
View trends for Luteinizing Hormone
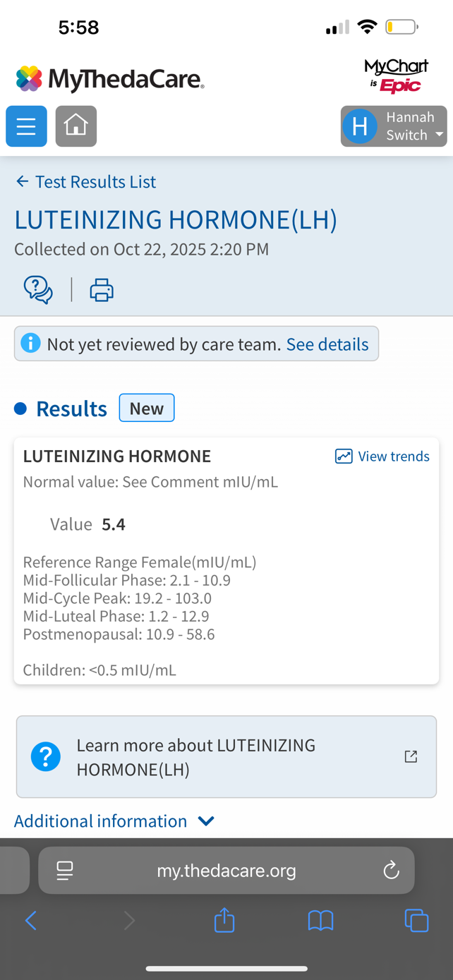click(382, 456)
